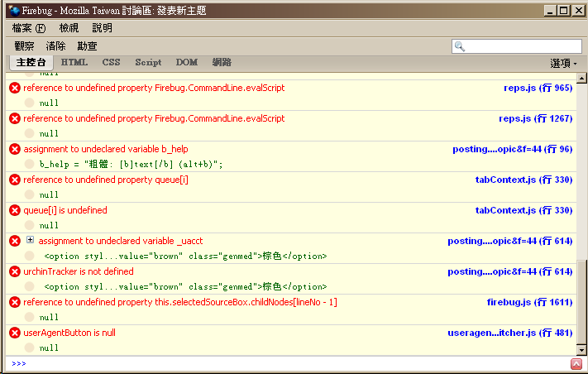The width and height of the screenshot is (588, 374).
Task: Expand the _uacct assignment error entry
Action: (x=31, y=240)
